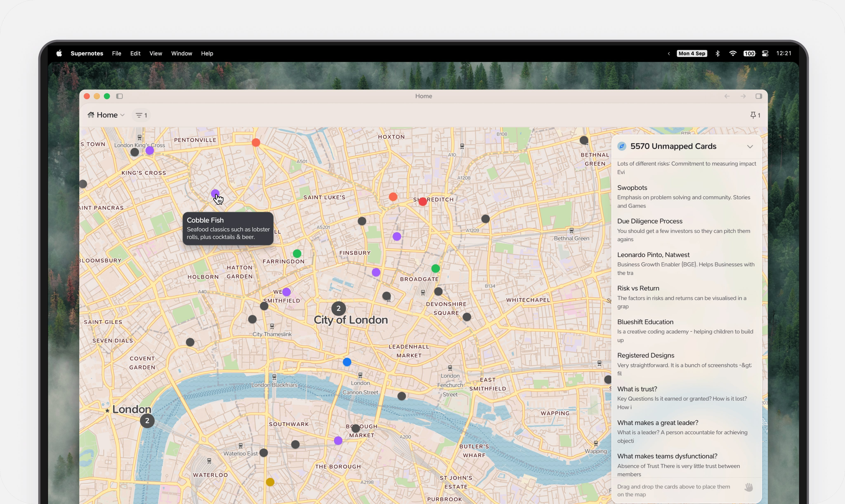Viewport: 845px width, 504px height.
Task: Open macOS Control Center icon
Action: click(765, 53)
